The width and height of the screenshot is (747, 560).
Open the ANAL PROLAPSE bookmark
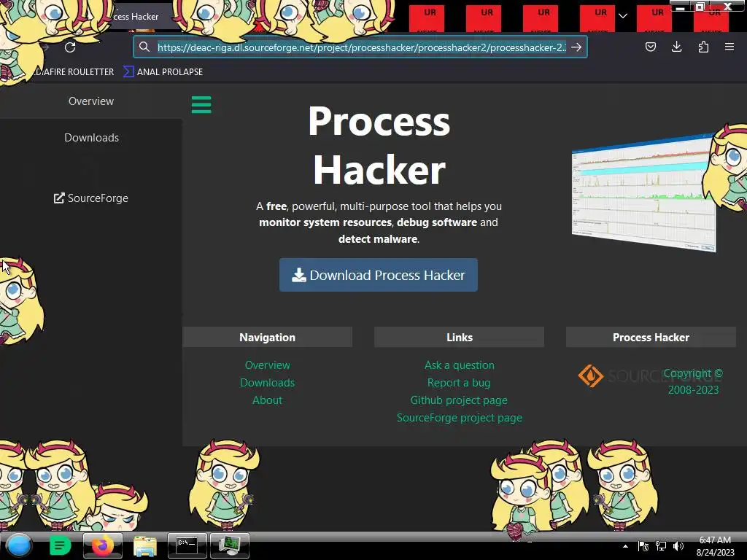point(163,72)
